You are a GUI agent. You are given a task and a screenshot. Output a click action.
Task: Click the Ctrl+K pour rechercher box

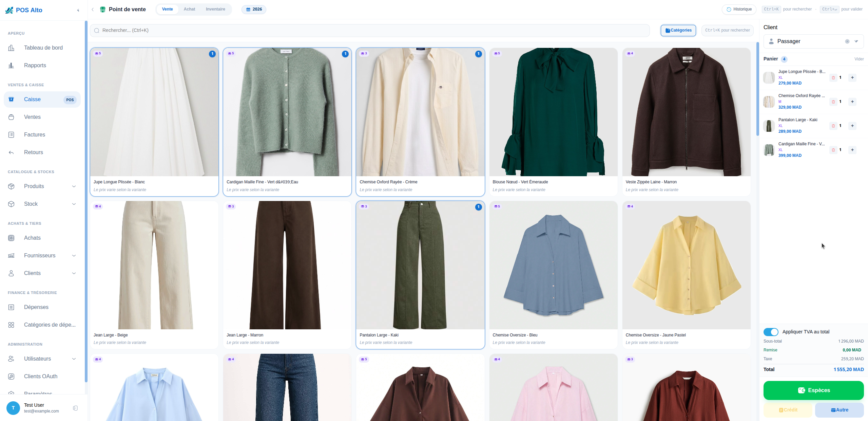tap(727, 31)
